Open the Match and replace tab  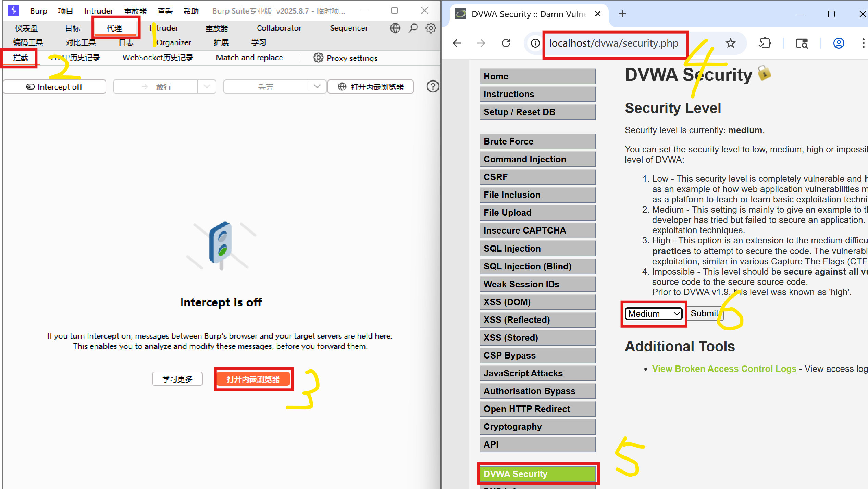point(249,58)
